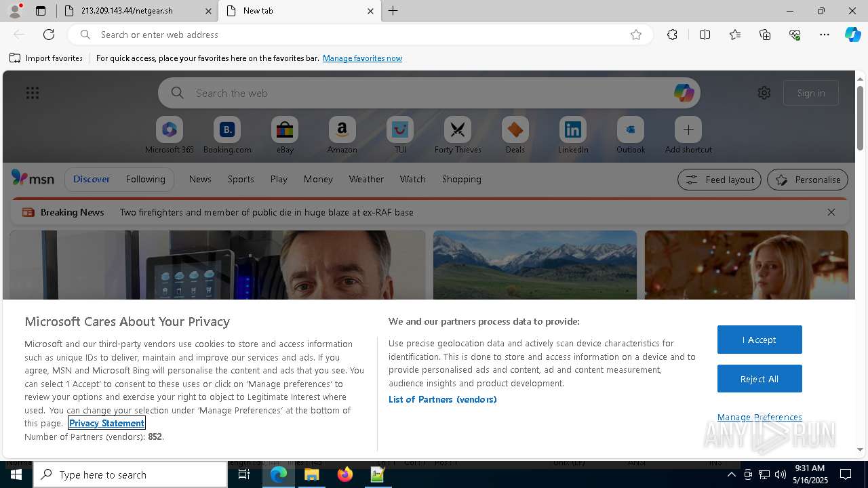Open the Weather menu item
The width and height of the screenshot is (868, 488).
[x=366, y=179]
